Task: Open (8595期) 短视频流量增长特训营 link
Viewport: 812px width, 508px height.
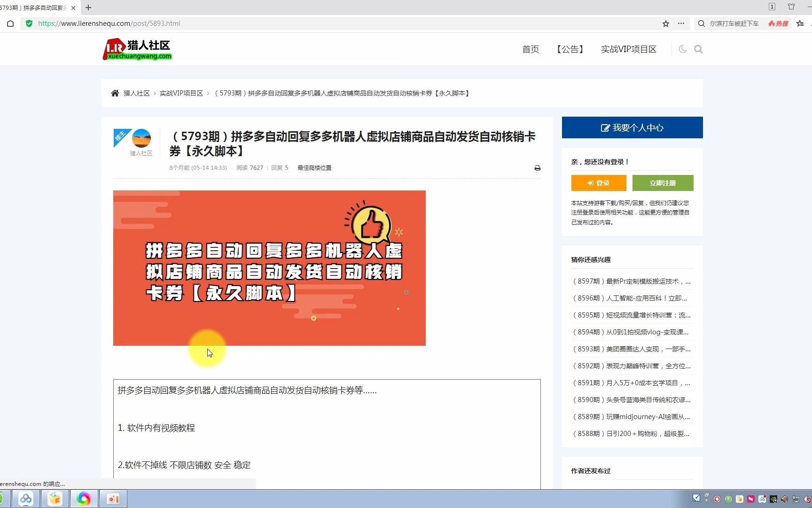Action: click(631, 315)
